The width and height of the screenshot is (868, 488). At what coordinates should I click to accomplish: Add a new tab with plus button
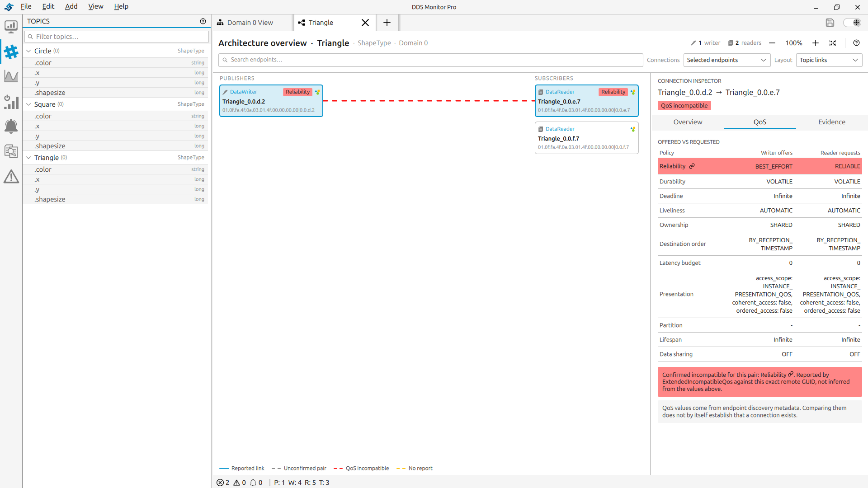coord(387,23)
